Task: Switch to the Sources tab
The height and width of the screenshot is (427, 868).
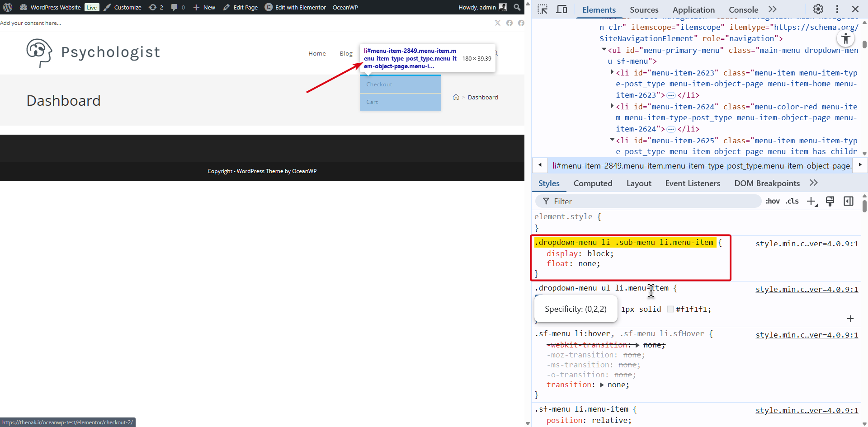Action: tap(644, 10)
